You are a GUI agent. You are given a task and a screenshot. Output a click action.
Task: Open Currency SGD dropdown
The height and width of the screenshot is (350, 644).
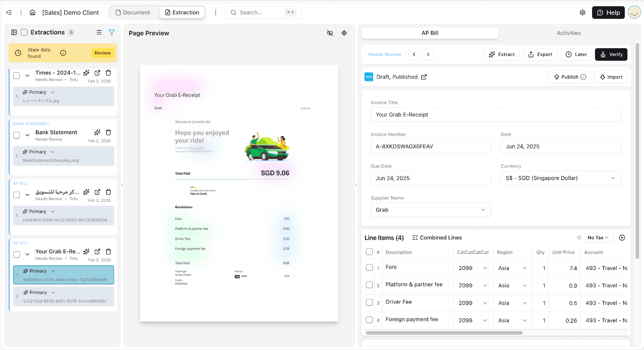(561, 178)
